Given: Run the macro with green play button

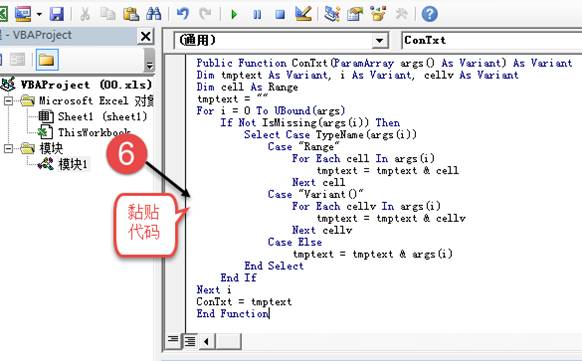Looking at the screenshot, I should coord(234,14).
